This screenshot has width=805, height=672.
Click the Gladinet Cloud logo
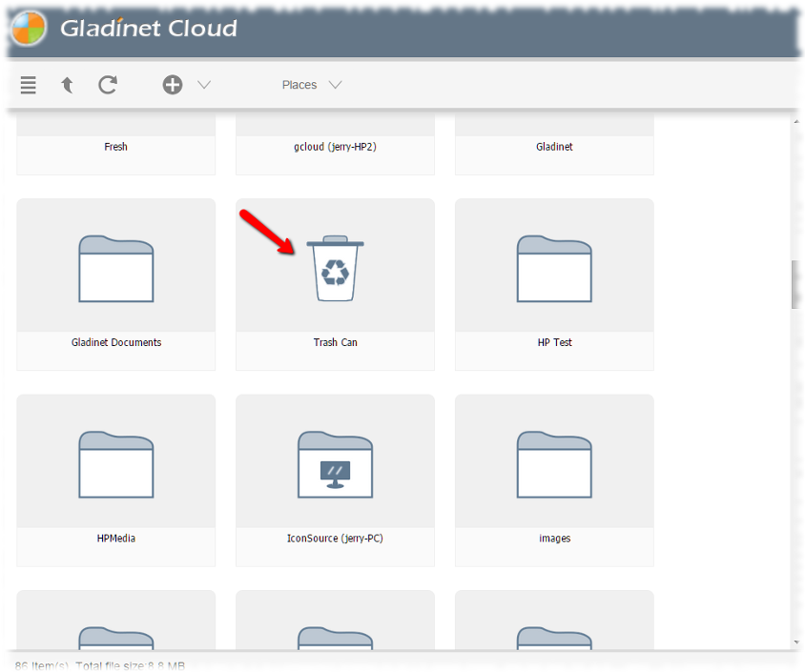(29, 28)
